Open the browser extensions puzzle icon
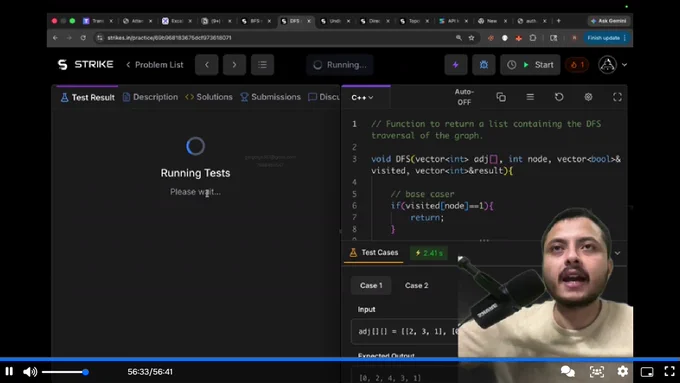The width and height of the screenshot is (680, 383). click(533, 38)
